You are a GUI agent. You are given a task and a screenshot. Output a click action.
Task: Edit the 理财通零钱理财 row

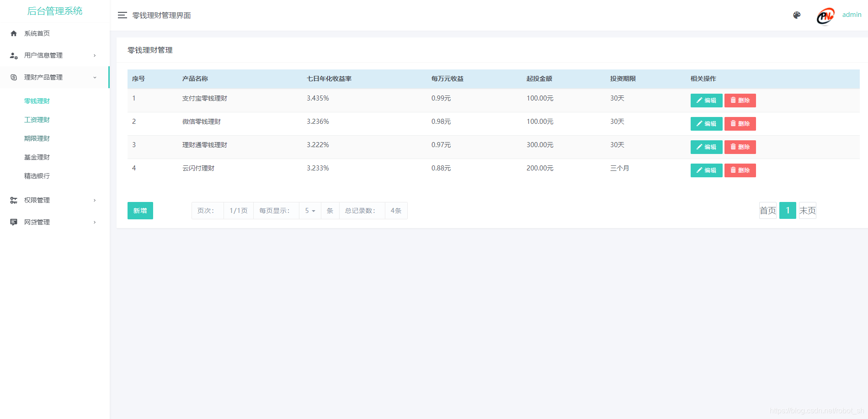706,147
